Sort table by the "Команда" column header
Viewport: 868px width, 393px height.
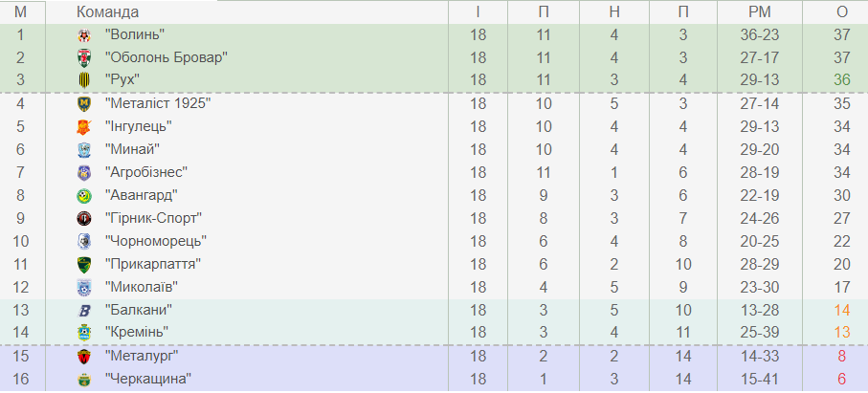tap(107, 11)
